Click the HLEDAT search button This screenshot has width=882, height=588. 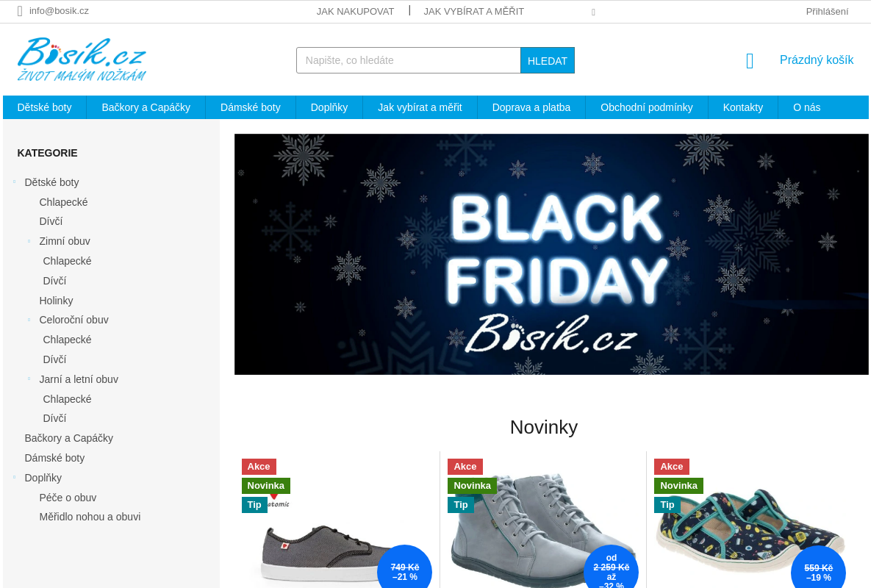coord(548,60)
